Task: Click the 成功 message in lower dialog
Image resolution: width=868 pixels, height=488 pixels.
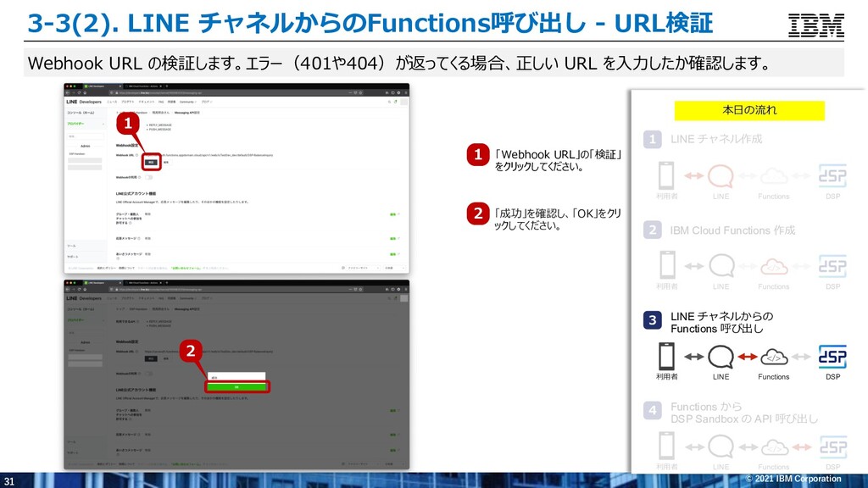Action: click(214, 377)
